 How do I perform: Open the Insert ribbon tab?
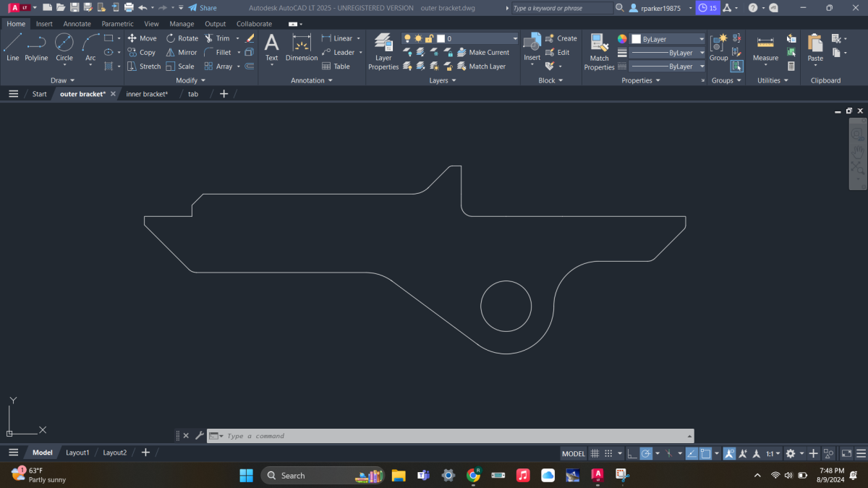click(44, 24)
